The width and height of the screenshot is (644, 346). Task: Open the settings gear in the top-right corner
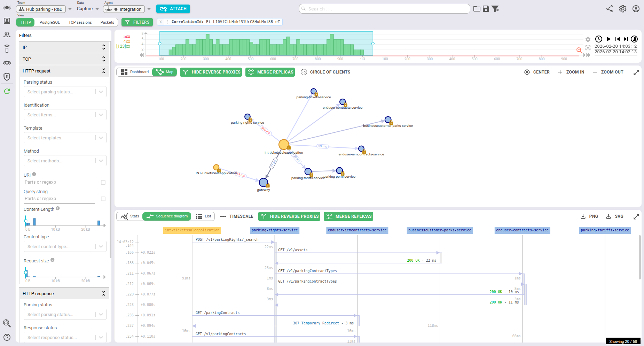pos(623,9)
